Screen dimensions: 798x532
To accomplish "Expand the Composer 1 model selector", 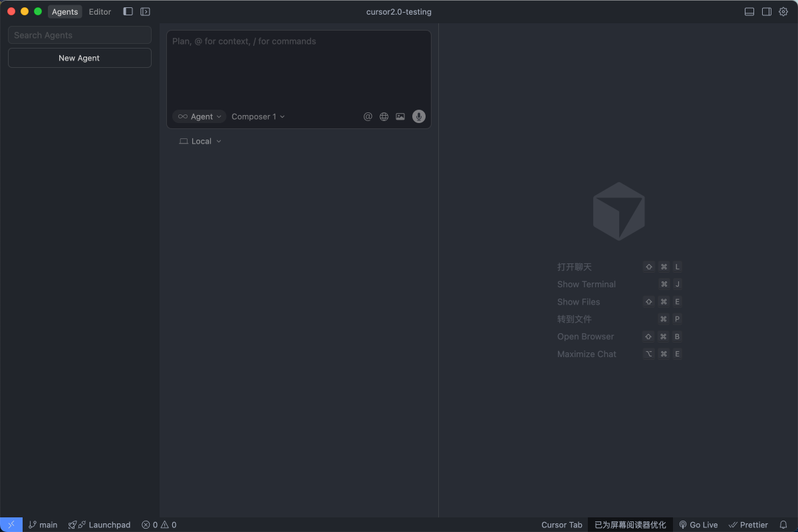I will (x=258, y=116).
